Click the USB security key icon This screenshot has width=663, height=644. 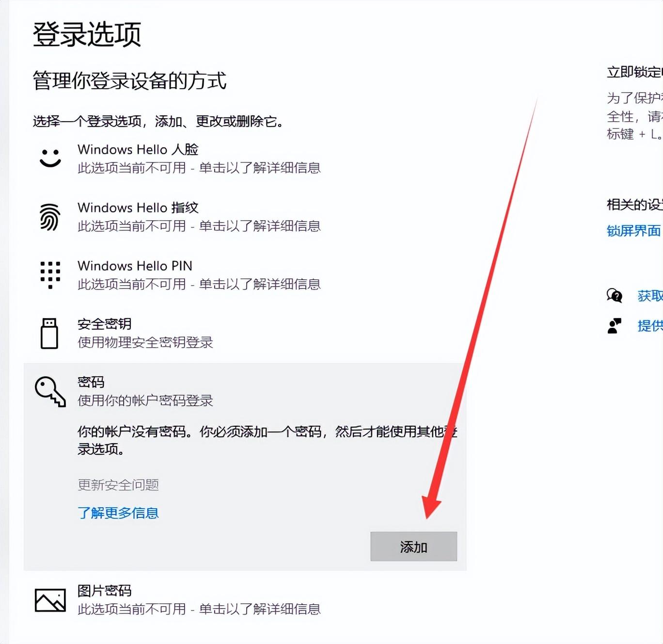click(49, 333)
